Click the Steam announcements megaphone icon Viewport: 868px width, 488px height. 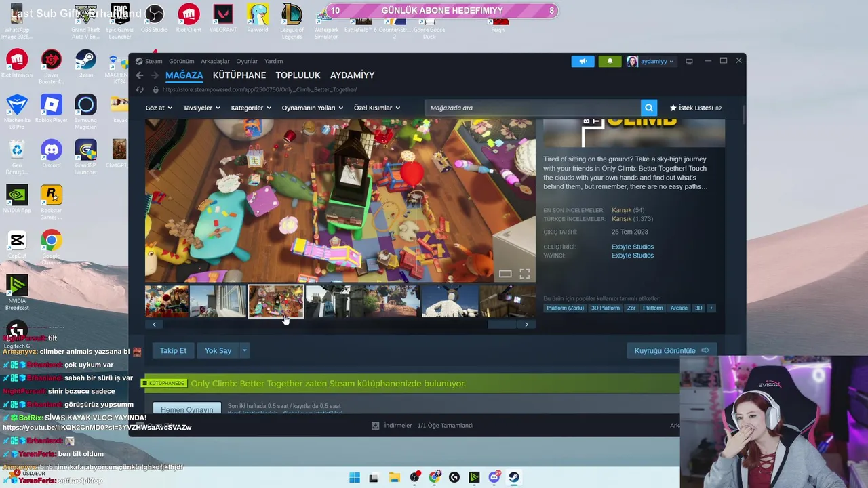click(x=583, y=61)
